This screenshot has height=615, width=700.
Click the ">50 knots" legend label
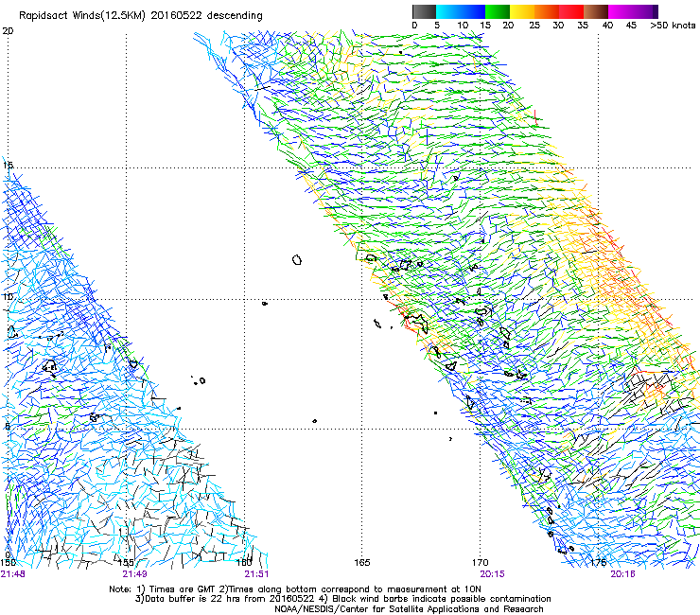(673, 26)
